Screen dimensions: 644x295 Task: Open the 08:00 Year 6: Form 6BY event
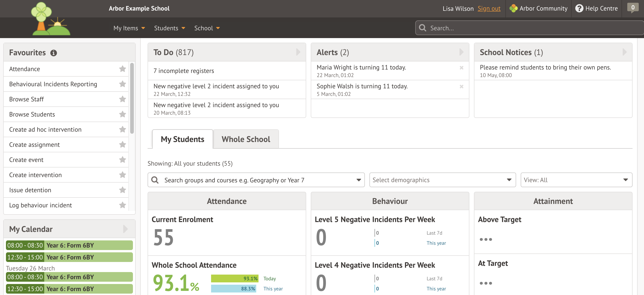[69, 245]
